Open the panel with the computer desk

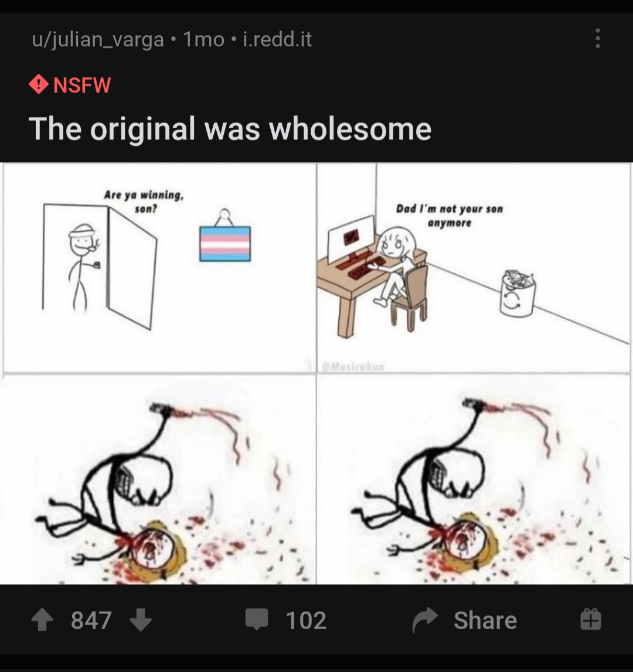[474, 268]
